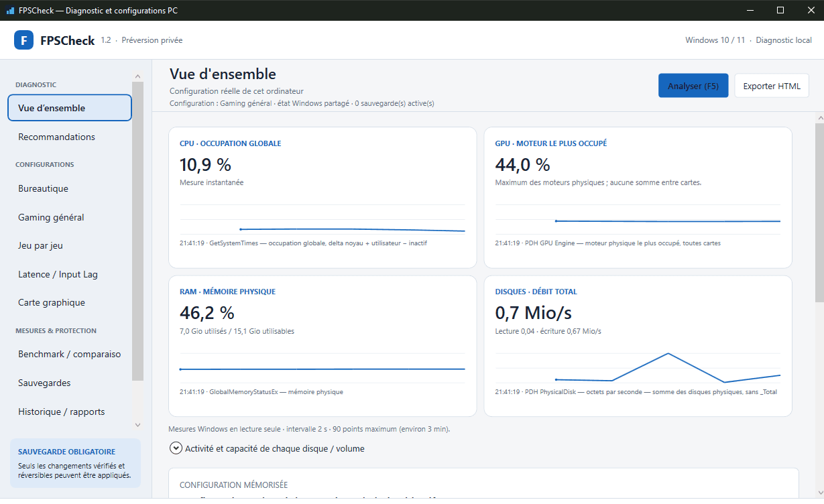Expand disk activity and capacity chevron
The image size is (824, 504).
176,448
